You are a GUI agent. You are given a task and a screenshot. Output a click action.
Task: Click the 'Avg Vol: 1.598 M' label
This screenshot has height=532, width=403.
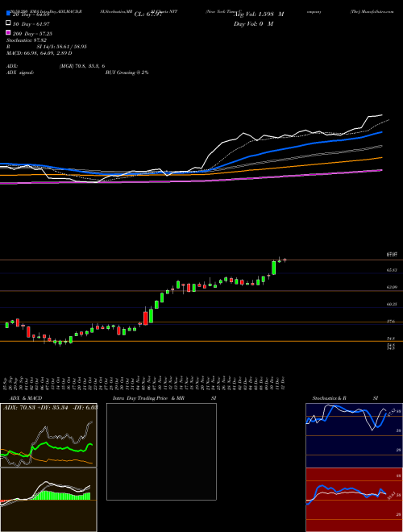point(259,14)
